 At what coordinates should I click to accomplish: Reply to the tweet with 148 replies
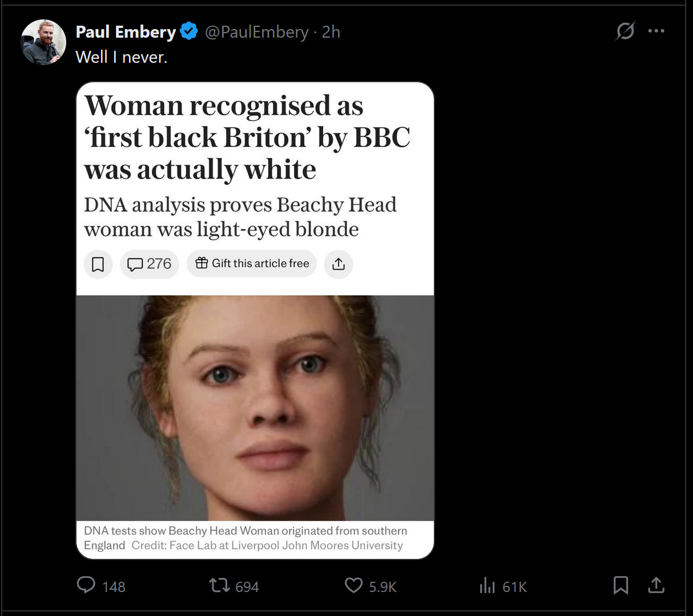tap(86, 585)
